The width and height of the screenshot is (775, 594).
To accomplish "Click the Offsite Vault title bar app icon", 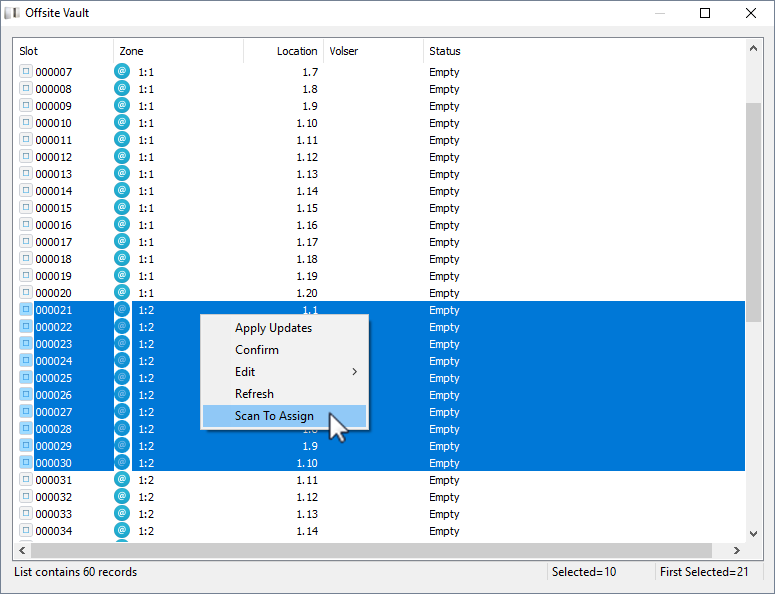I will (x=12, y=13).
